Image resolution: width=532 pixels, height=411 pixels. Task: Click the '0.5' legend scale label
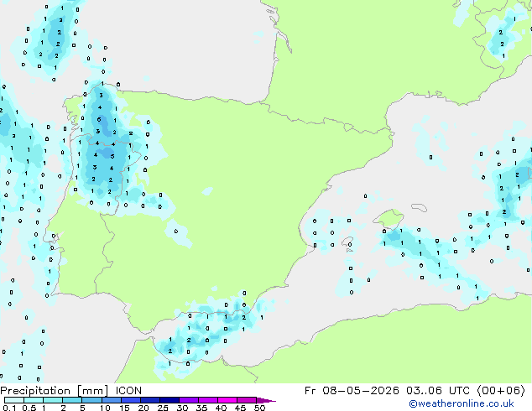coord(29,408)
